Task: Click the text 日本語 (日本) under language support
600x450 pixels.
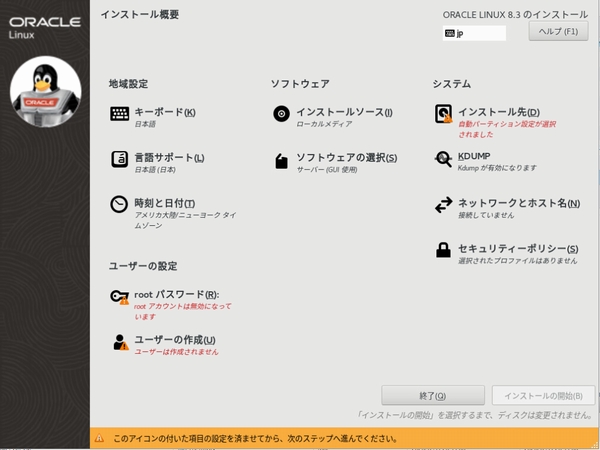Action: point(155,170)
